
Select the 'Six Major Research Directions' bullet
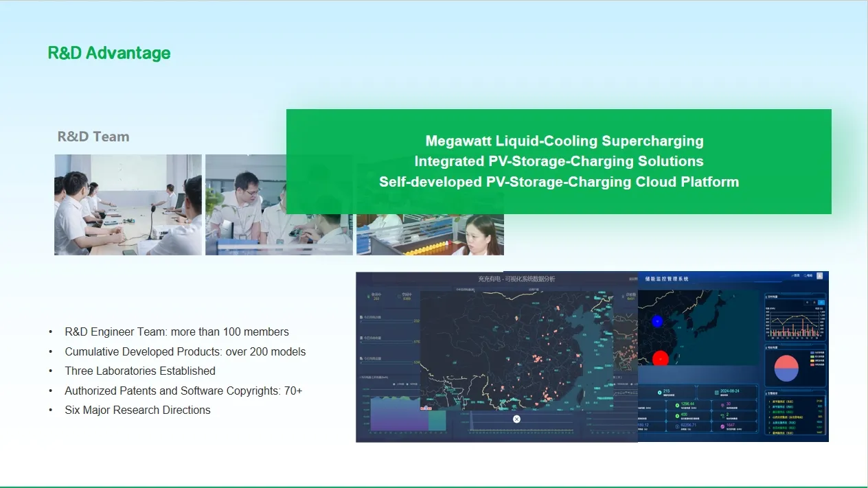tap(137, 410)
